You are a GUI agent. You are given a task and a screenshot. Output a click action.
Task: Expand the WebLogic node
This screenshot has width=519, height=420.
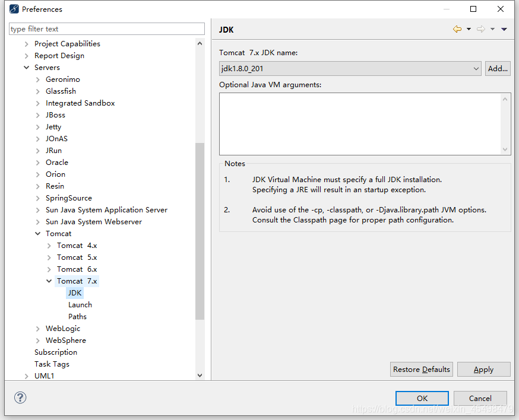(38, 329)
